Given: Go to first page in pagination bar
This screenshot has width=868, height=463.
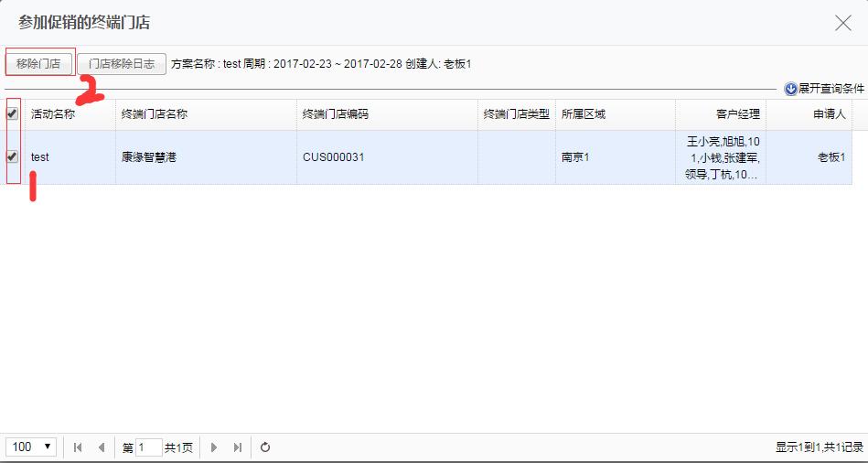Looking at the screenshot, I should [x=78, y=447].
